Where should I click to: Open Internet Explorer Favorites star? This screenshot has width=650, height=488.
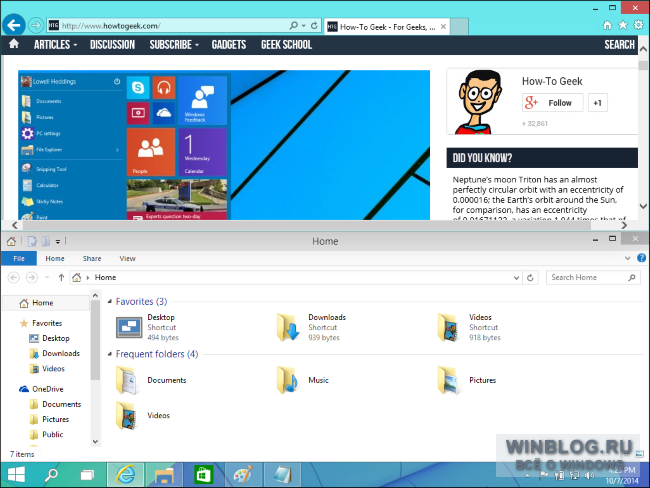[623, 25]
